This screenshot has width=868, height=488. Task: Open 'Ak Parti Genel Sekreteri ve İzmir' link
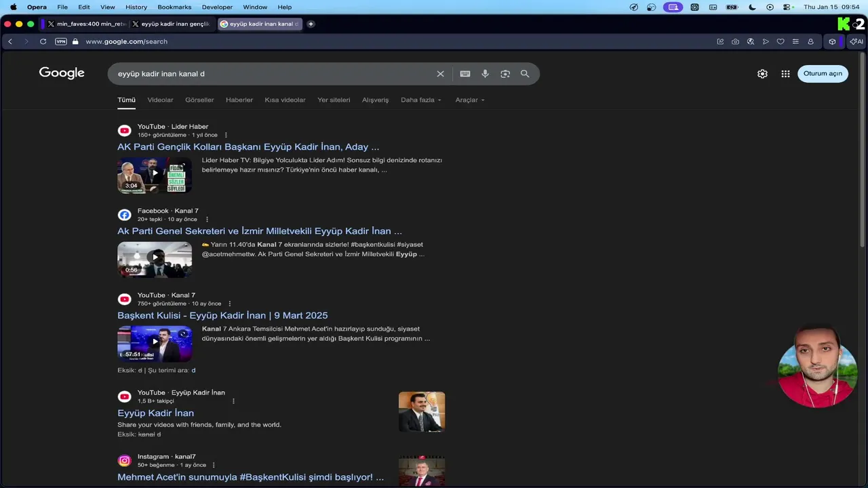pyautogui.click(x=260, y=231)
